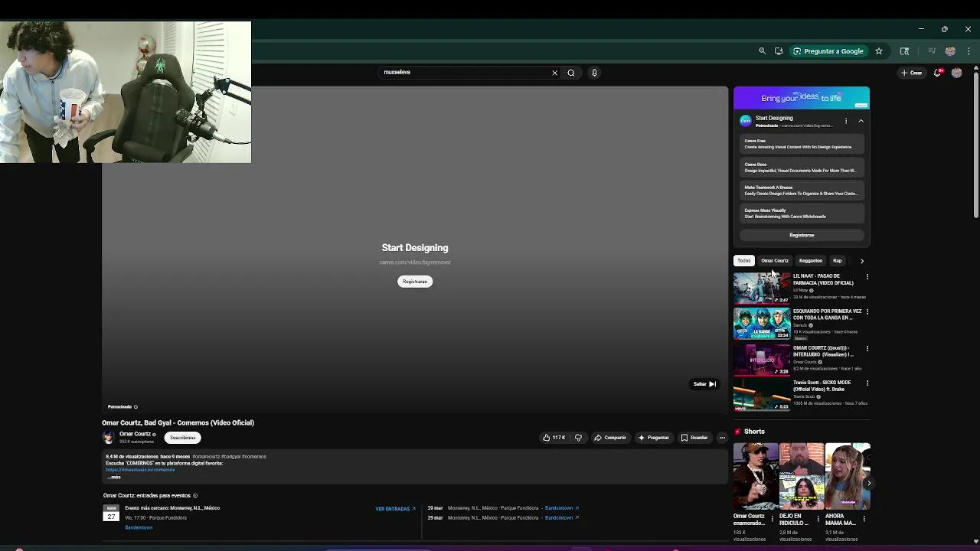
Task: Open Canva Free ad option
Action: tap(802, 144)
